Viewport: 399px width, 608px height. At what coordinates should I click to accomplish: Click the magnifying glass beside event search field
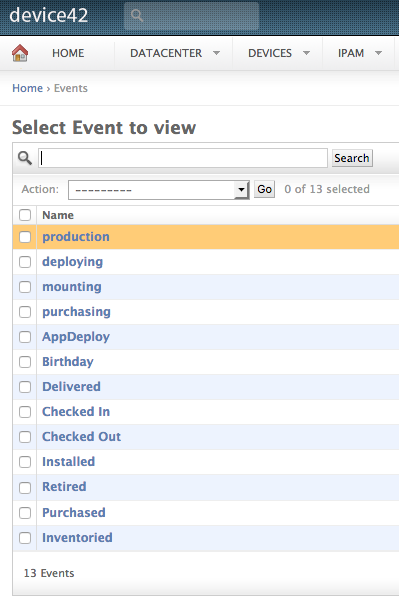25,158
